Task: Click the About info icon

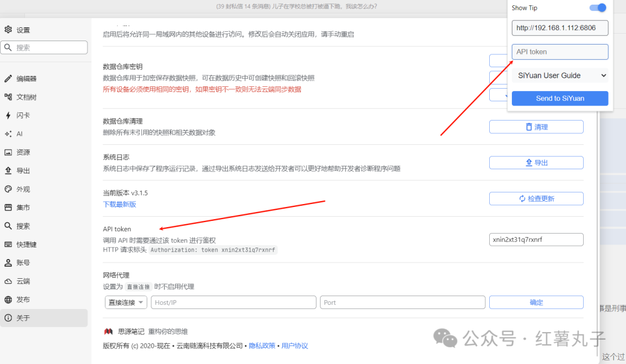Action: click(x=8, y=318)
